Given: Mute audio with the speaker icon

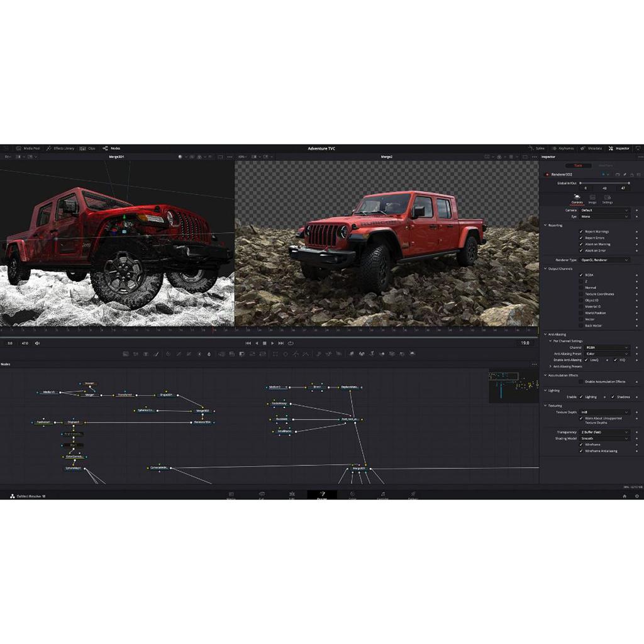Looking at the screenshot, I should [37, 343].
